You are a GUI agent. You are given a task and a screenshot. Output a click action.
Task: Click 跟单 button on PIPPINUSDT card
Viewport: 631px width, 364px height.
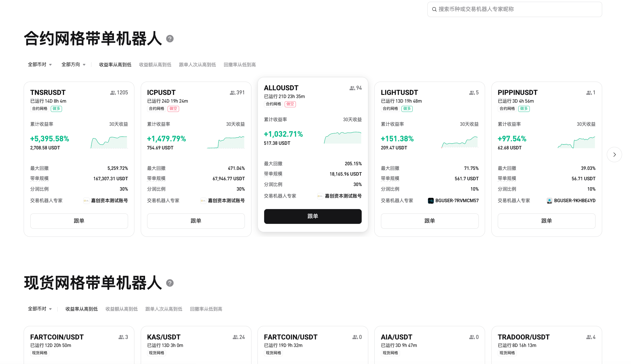pyautogui.click(x=546, y=221)
